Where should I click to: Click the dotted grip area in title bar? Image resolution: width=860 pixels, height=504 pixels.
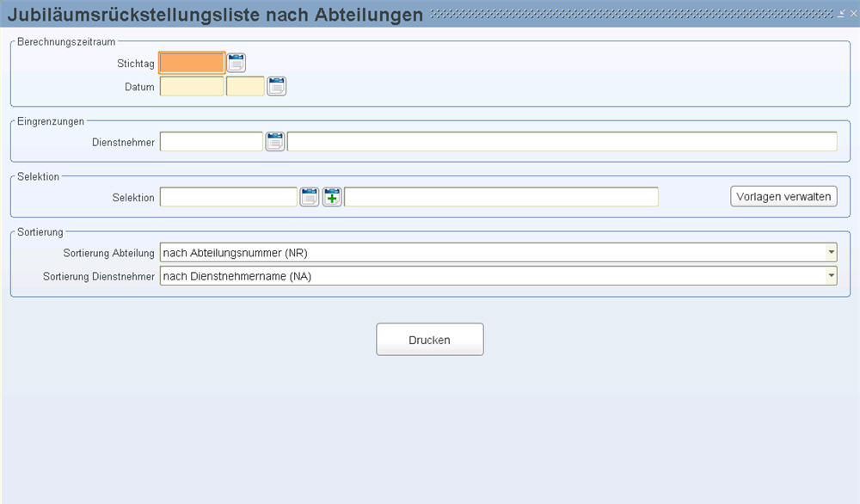click(631, 14)
